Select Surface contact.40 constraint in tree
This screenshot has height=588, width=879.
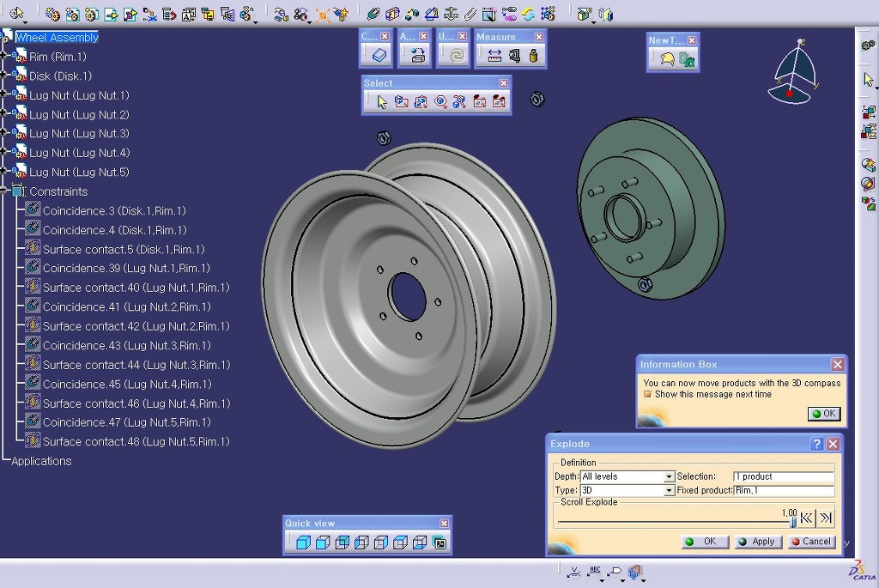(x=136, y=288)
